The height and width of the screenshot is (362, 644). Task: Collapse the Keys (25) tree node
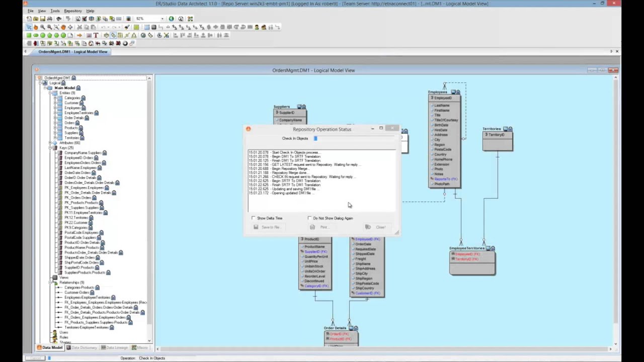click(x=50, y=148)
